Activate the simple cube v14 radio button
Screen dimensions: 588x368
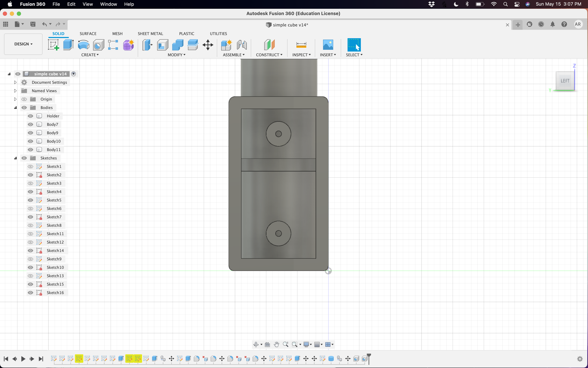[74, 74]
